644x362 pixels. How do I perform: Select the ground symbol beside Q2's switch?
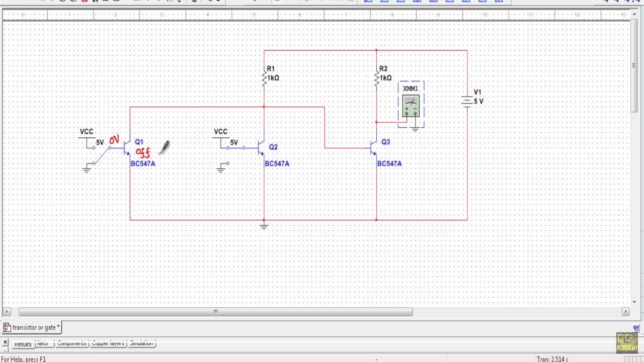[x=221, y=169]
